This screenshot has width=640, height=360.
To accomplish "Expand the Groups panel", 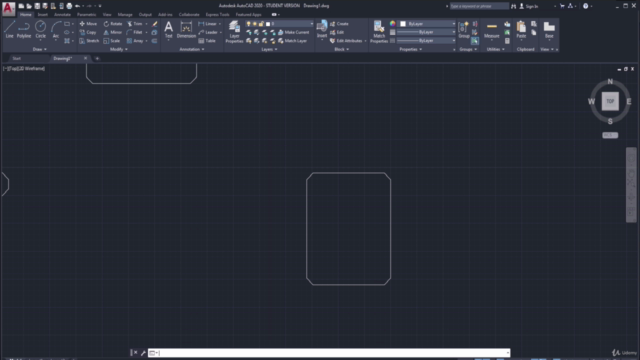I will 468,49.
